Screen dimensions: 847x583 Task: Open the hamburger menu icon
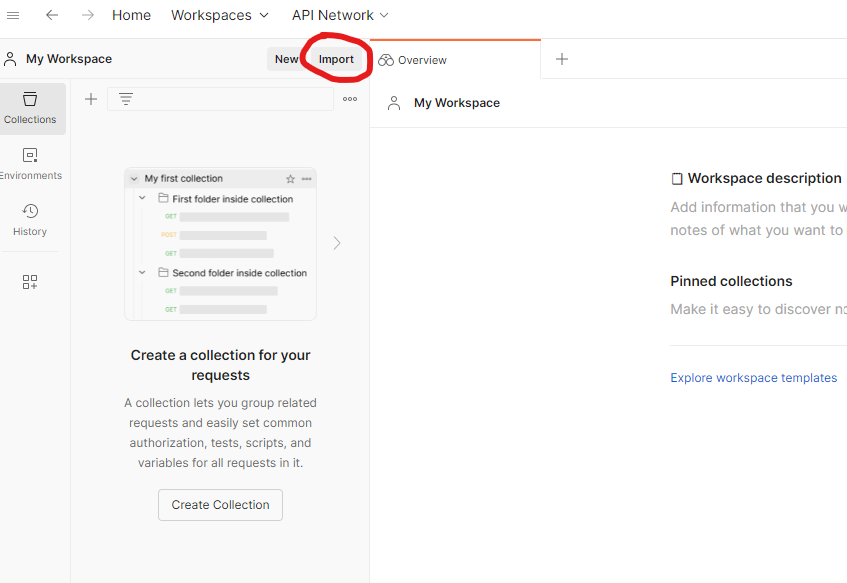[13, 14]
